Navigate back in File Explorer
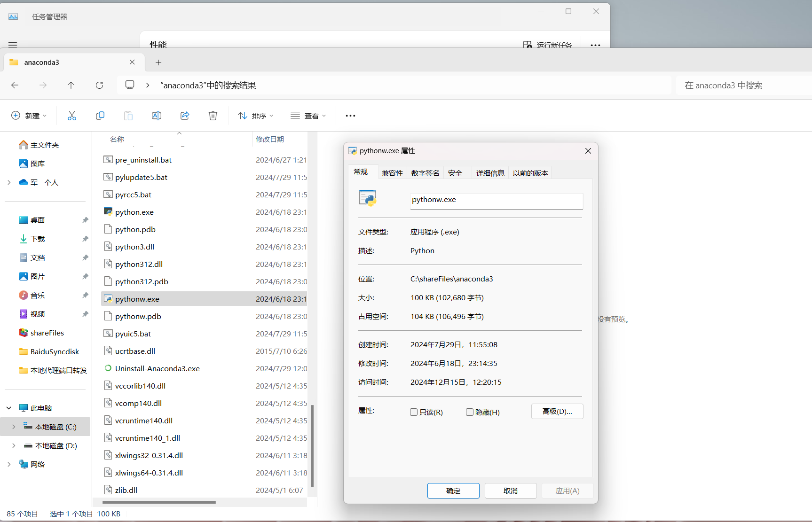 click(x=15, y=85)
